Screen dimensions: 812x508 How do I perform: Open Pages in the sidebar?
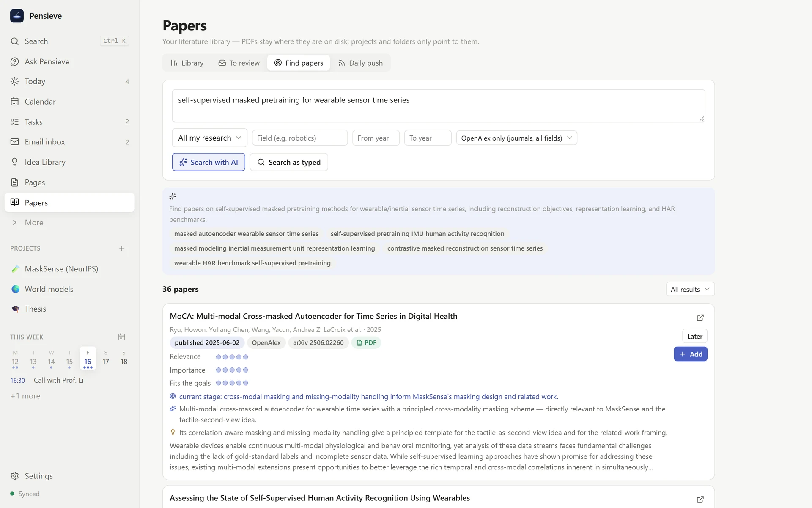tap(69, 182)
